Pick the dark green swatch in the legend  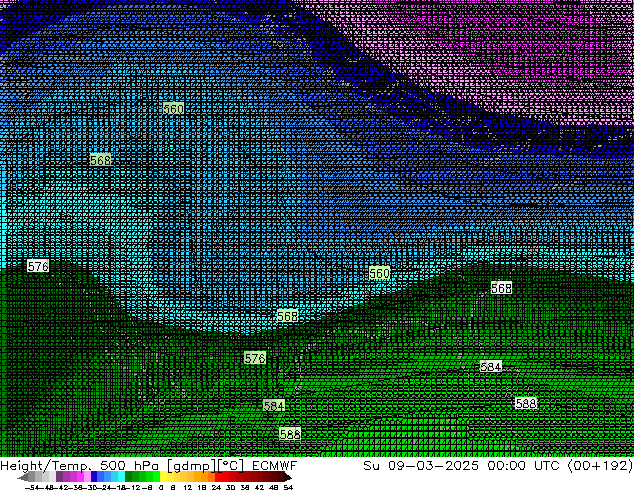pos(129,477)
